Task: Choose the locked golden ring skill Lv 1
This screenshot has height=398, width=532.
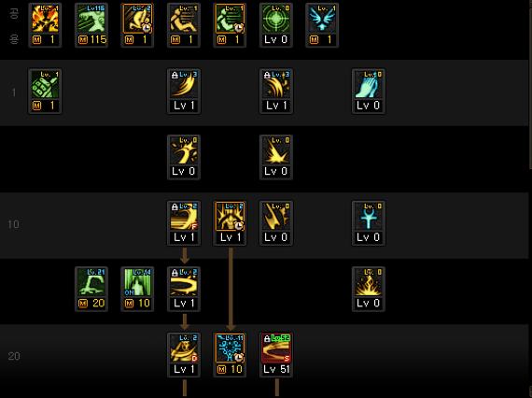Action: point(184,289)
